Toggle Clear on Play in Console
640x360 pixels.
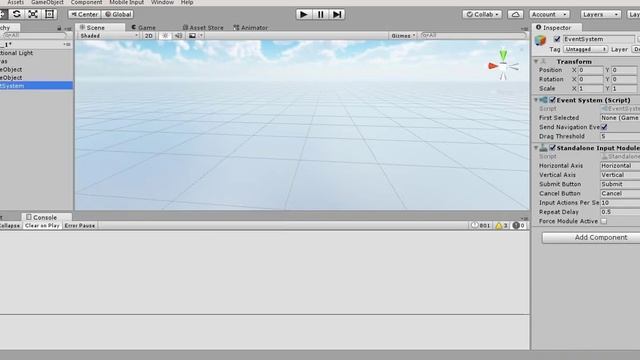pyautogui.click(x=42, y=225)
